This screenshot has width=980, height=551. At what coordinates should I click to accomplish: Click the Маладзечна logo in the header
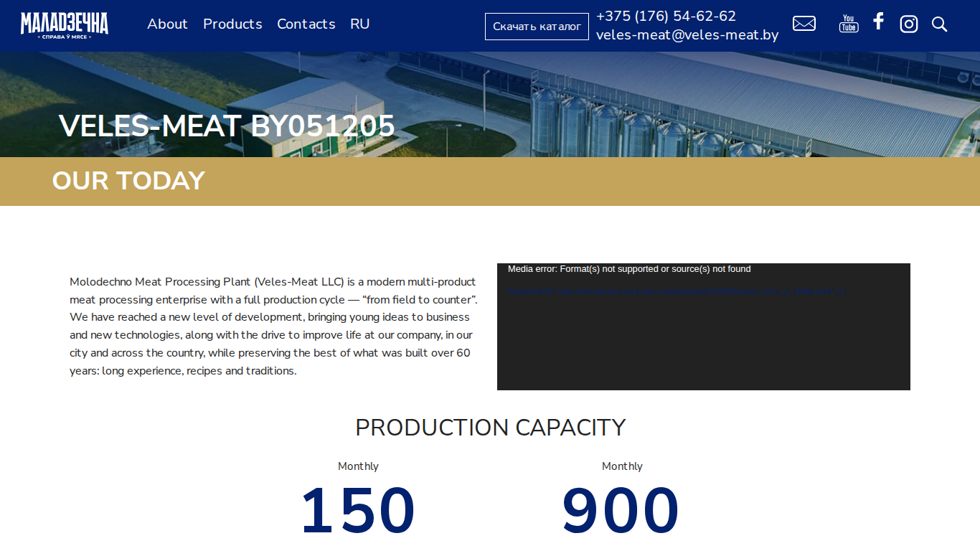tap(65, 25)
